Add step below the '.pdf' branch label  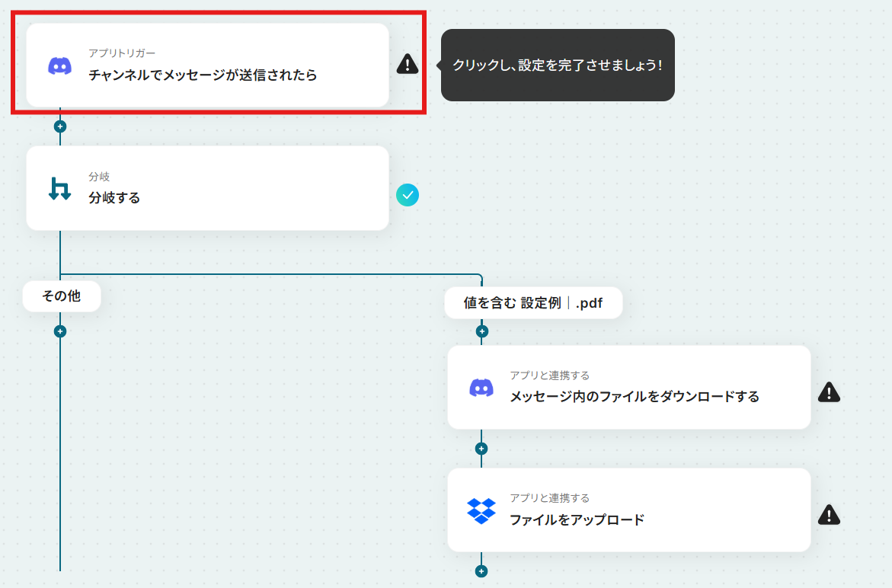coord(482,331)
